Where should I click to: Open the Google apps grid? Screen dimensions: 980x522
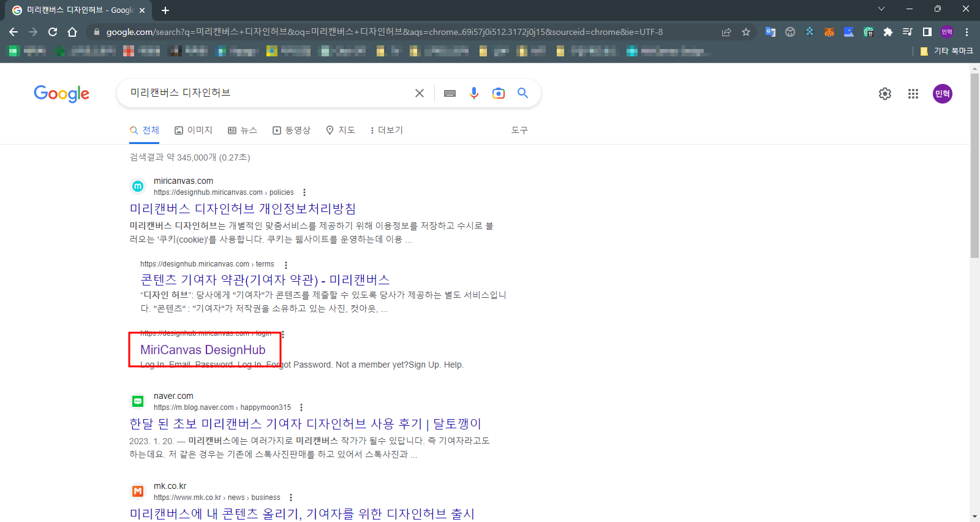point(913,94)
